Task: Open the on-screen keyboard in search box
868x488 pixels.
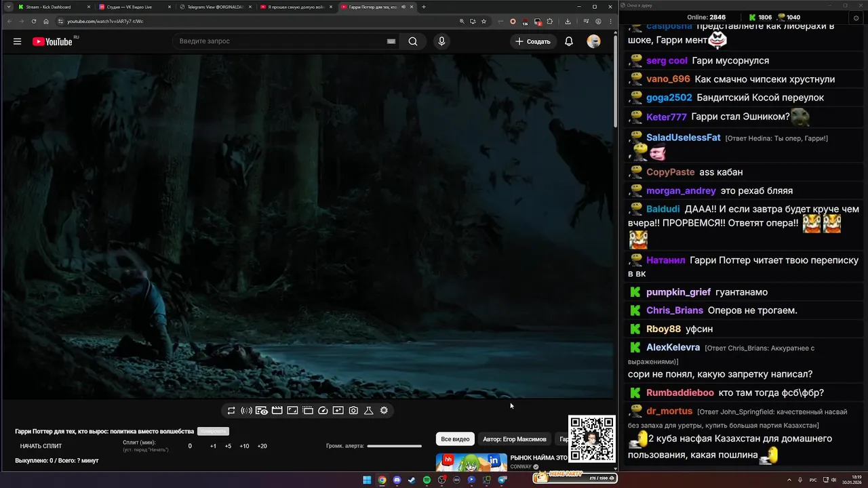Action: point(391,41)
